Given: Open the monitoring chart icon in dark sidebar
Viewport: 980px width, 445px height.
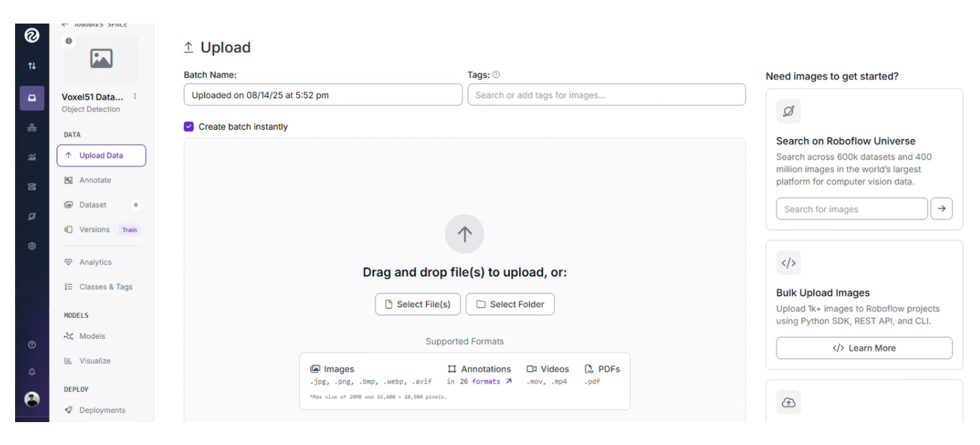Looking at the screenshot, I should pyautogui.click(x=31, y=158).
